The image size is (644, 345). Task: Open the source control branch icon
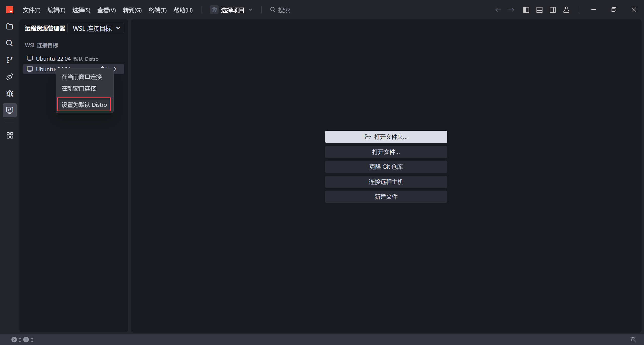[x=10, y=60]
